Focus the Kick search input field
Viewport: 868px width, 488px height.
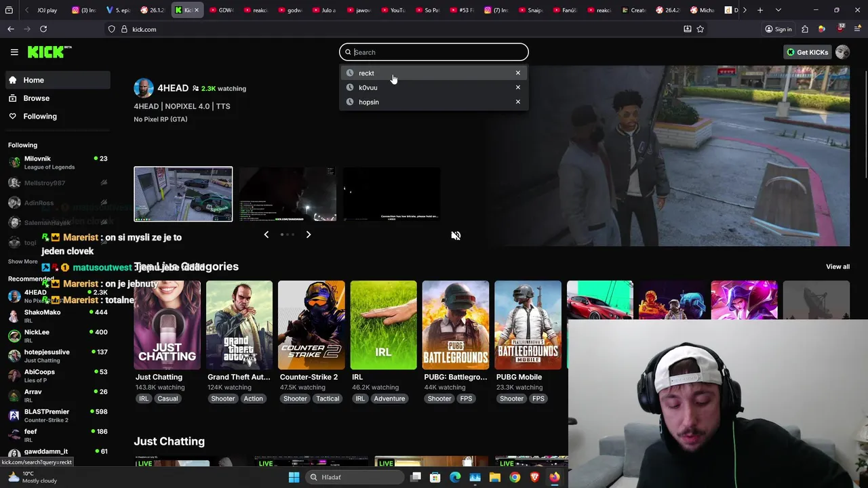[434, 52]
